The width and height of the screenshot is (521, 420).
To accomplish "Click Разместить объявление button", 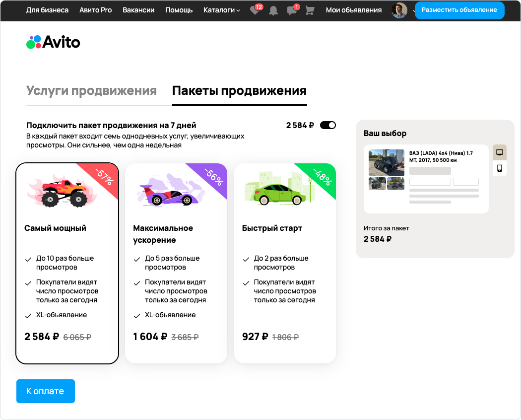I will (x=459, y=10).
